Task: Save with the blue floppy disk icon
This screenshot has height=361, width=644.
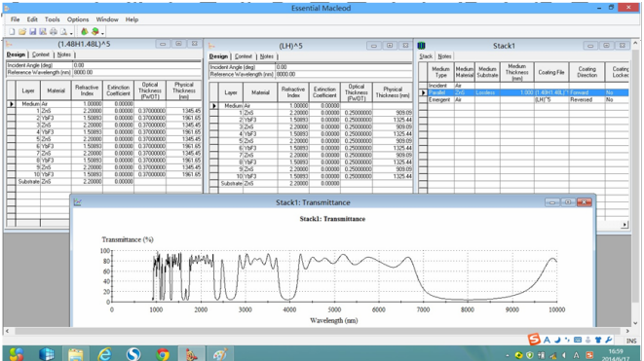Action: tap(33, 31)
